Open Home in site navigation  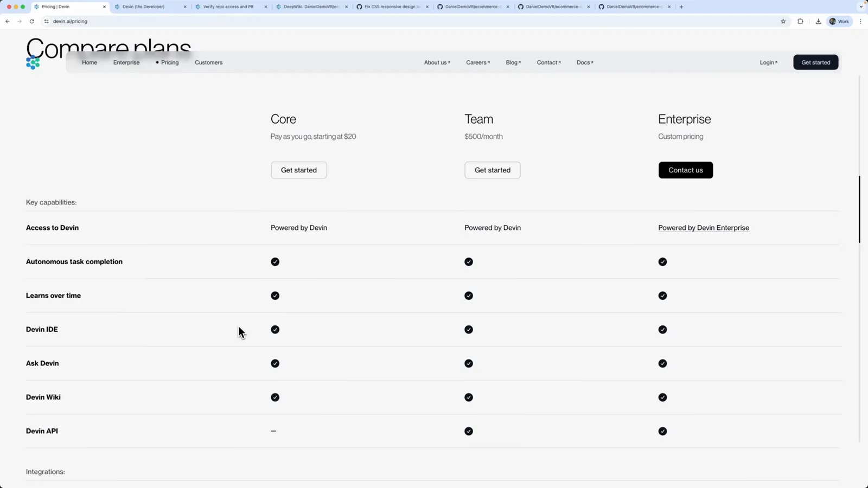pos(90,62)
